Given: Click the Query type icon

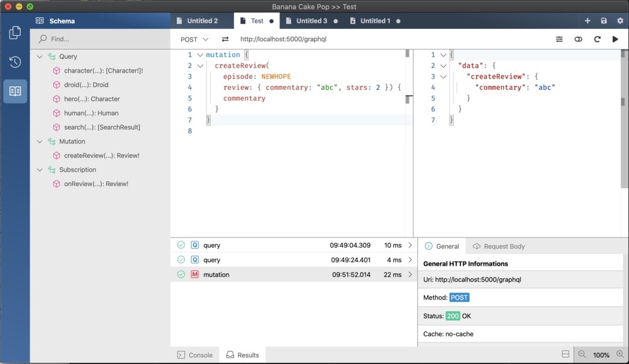Looking at the screenshot, I should pos(52,56).
